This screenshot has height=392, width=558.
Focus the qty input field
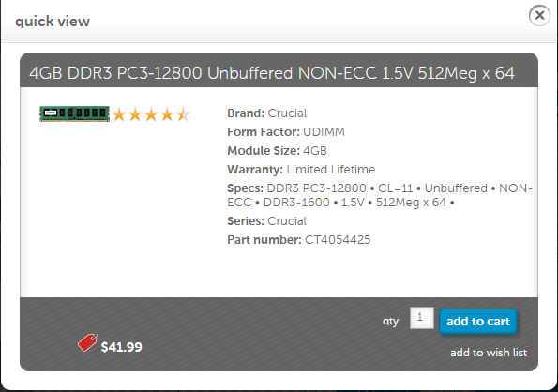pyautogui.click(x=422, y=318)
